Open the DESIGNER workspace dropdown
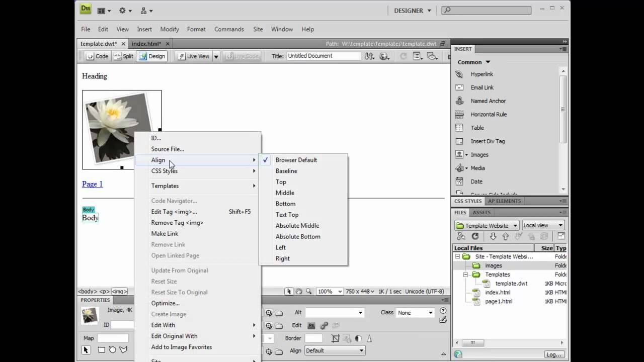The width and height of the screenshot is (644, 362). 413,11
